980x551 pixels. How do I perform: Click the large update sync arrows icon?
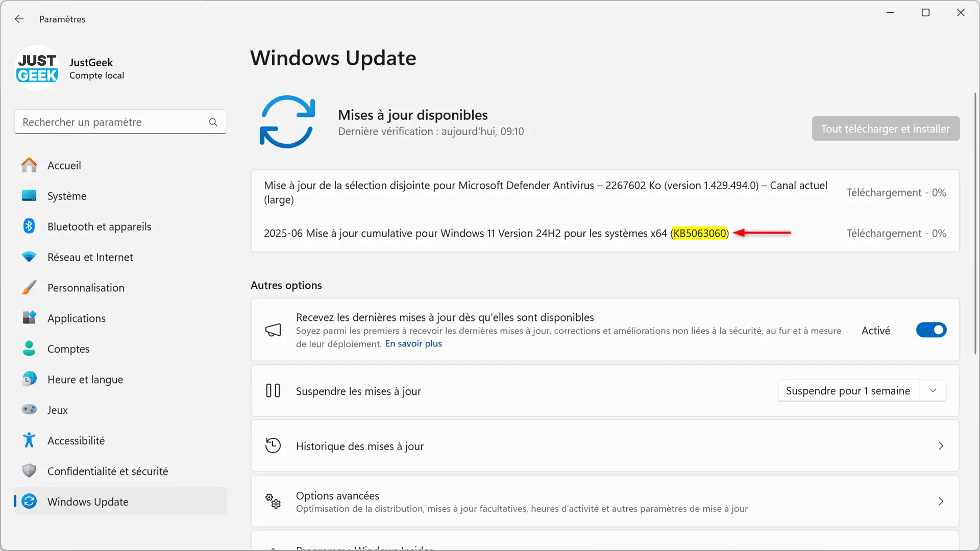pos(287,122)
